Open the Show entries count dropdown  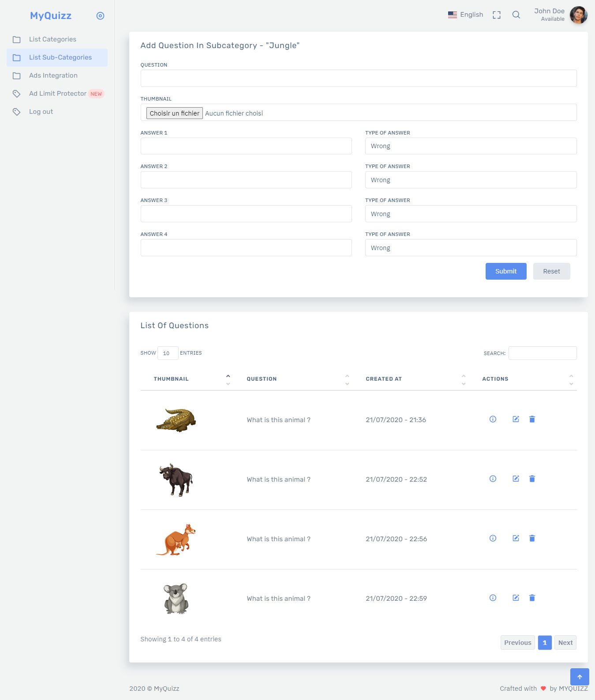168,353
